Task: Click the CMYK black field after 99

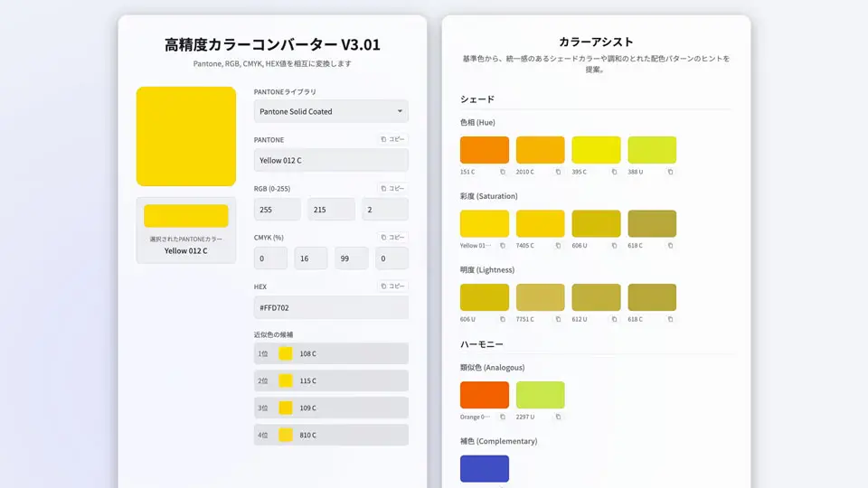Action: click(392, 258)
